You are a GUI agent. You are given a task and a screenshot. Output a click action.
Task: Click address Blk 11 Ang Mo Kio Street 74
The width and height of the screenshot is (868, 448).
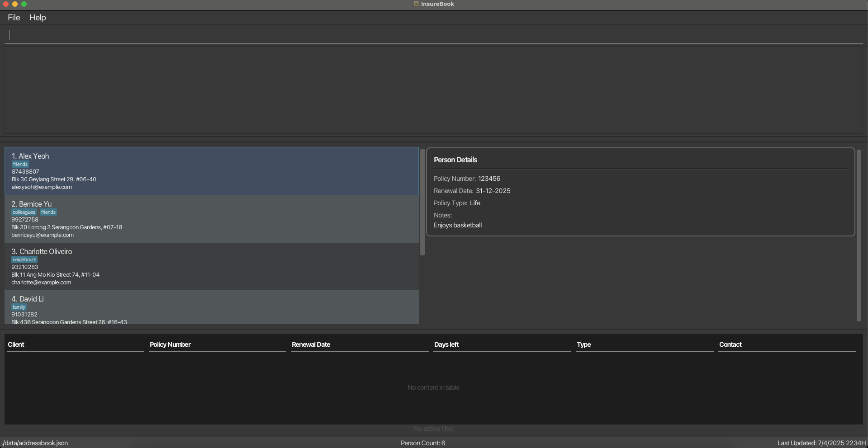coord(55,275)
